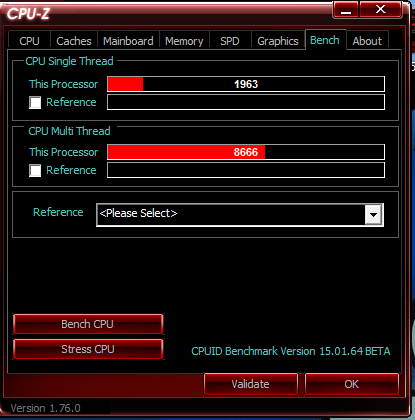This screenshot has height=420, width=415.
Task: Open the Reference processor dropdown arrow
Action: coord(373,215)
